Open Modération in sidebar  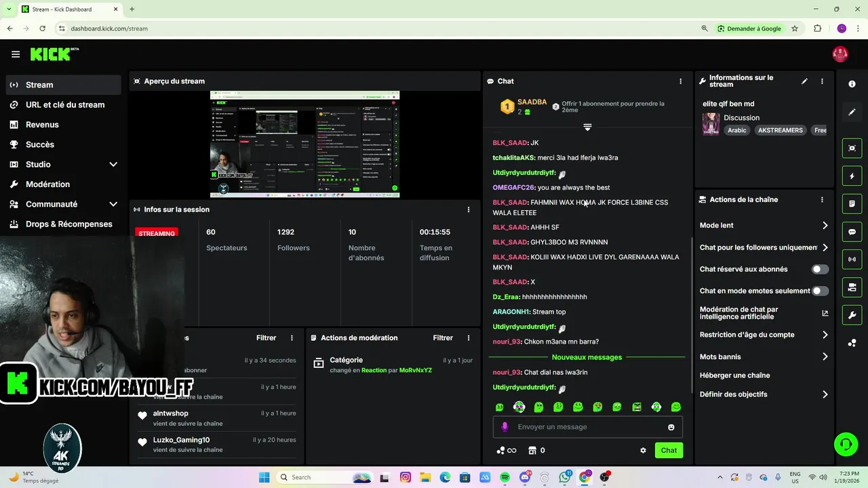click(64, 184)
